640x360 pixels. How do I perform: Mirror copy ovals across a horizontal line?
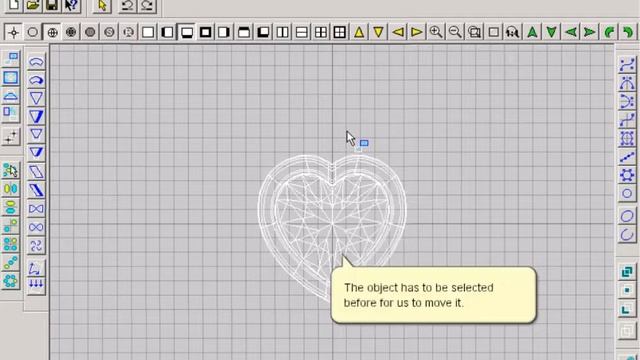11,207
